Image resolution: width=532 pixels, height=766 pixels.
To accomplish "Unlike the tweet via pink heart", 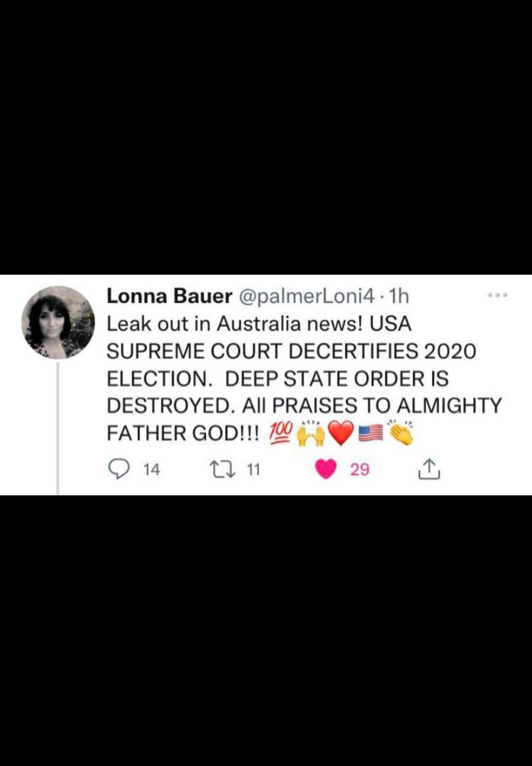I will coord(326,470).
